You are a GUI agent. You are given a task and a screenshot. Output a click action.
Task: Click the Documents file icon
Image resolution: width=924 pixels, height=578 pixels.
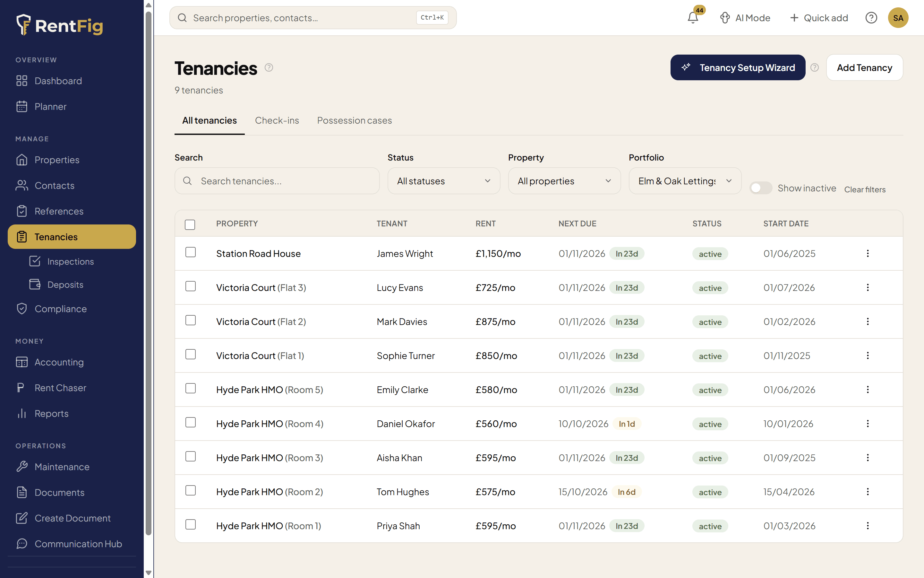[22, 492]
